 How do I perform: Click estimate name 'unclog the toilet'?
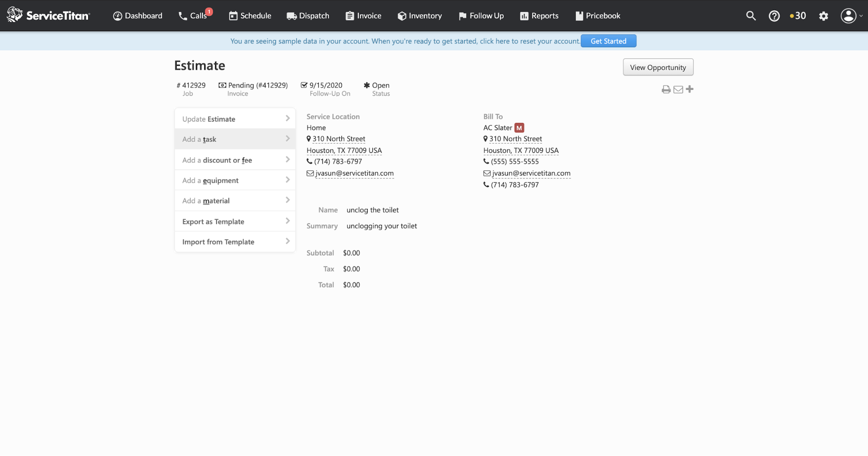[373, 210]
